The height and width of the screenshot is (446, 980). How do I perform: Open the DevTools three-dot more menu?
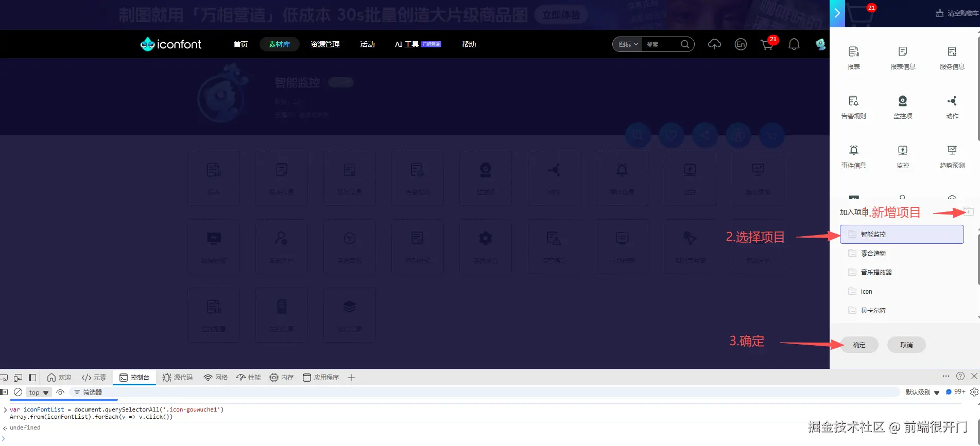(945, 377)
